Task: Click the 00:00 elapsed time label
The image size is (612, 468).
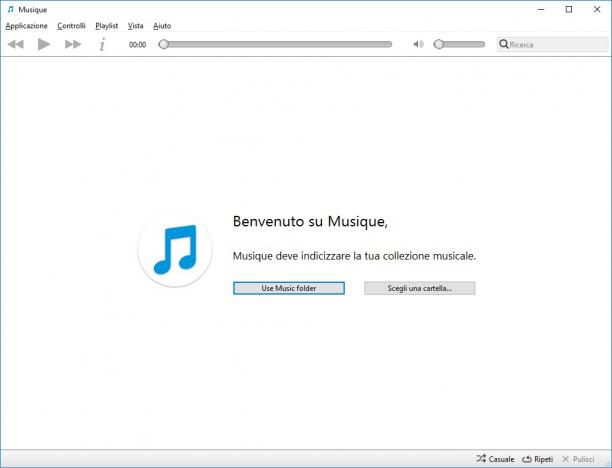Action: [137, 45]
